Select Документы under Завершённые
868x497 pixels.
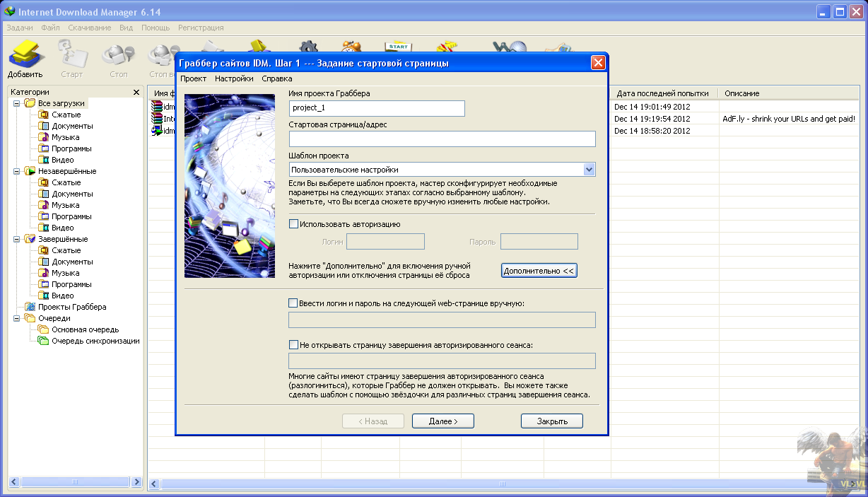point(72,262)
